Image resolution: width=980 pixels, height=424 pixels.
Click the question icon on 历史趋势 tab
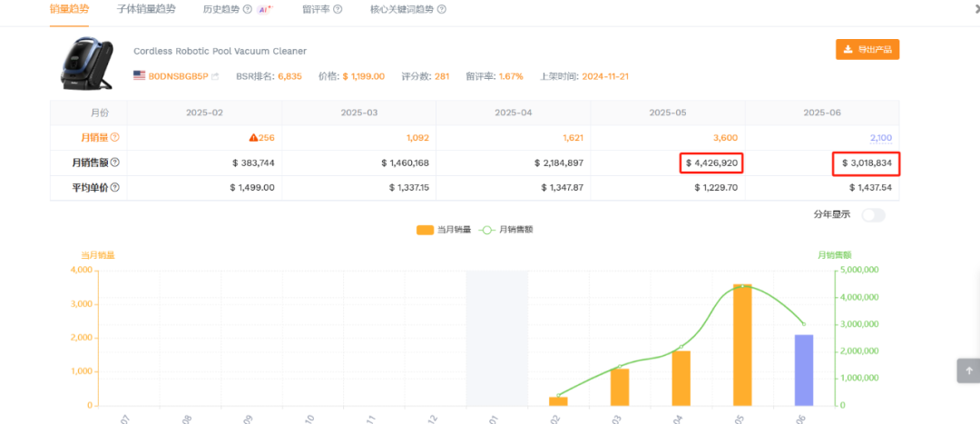(x=247, y=9)
